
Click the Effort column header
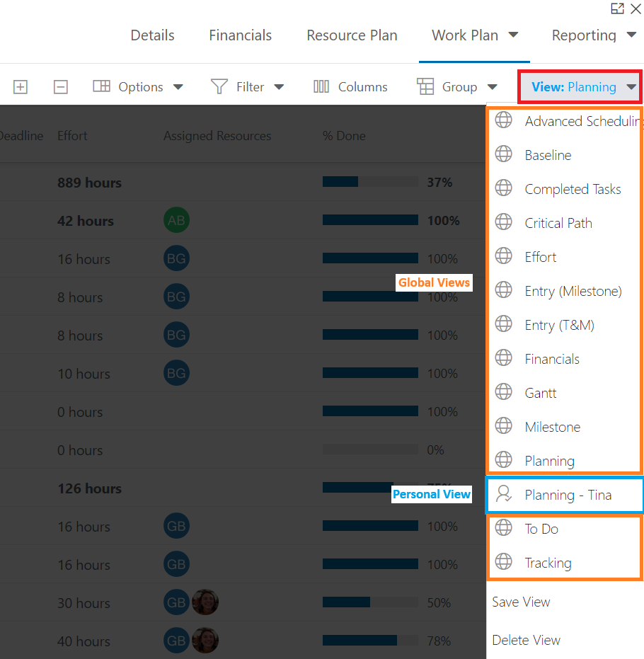coord(72,136)
